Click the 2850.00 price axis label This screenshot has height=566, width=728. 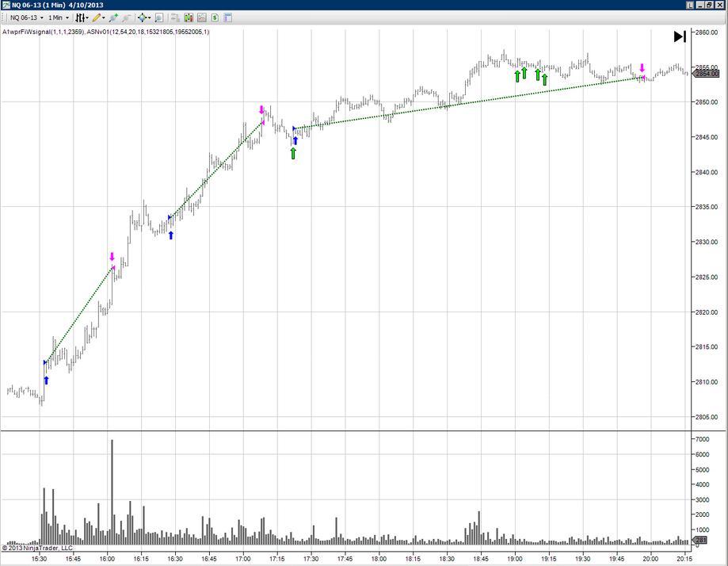(x=706, y=101)
